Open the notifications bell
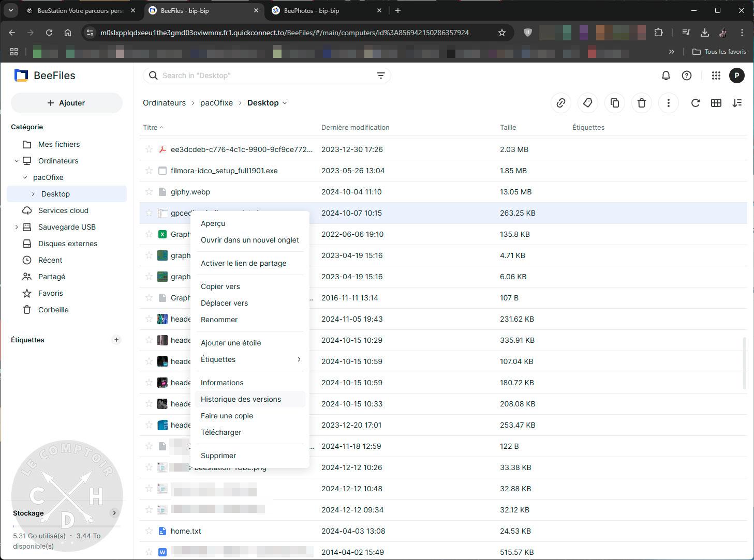Image resolution: width=754 pixels, height=560 pixels. 666,75
